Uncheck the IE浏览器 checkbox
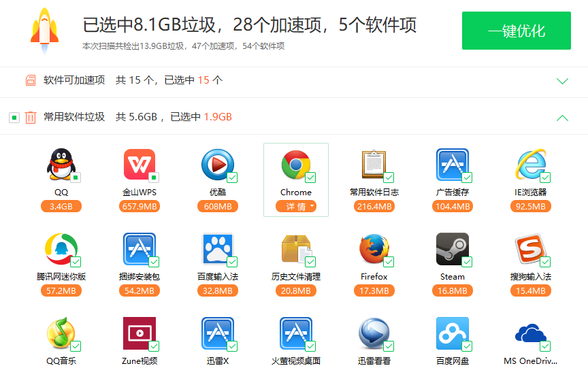This screenshot has height=368, width=588. tap(545, 178)
